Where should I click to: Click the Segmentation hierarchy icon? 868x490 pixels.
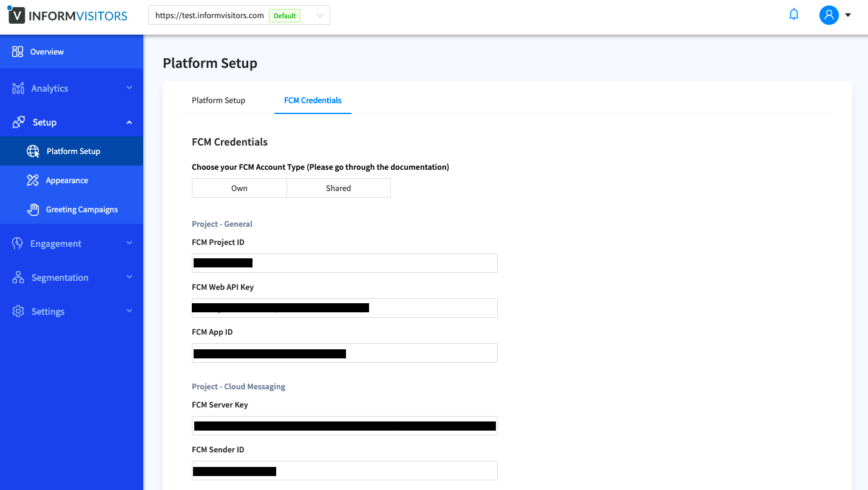tap(18, 277)
